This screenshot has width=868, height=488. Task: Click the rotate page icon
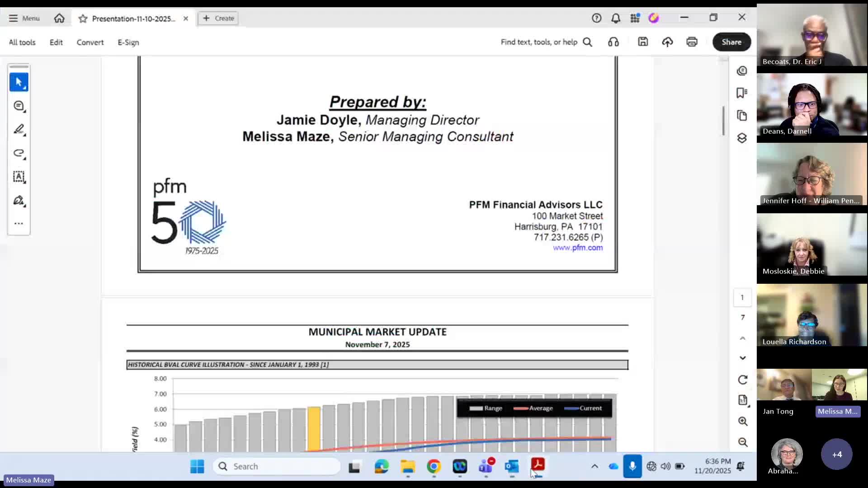tap(742, 380)
